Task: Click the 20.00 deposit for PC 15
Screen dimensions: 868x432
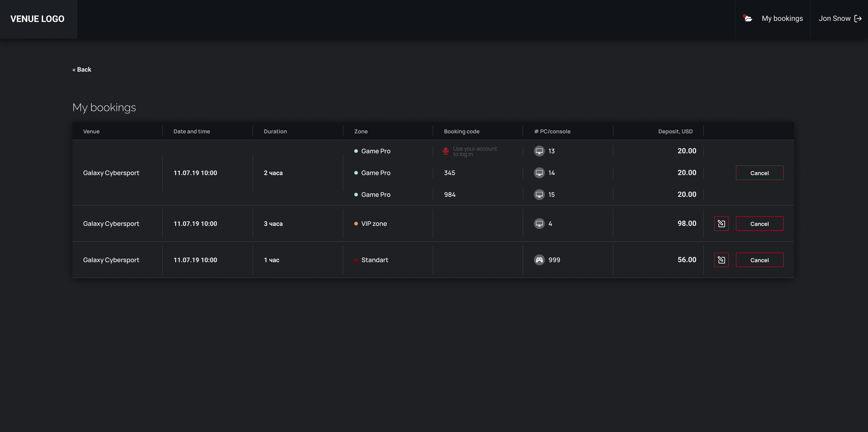Action: coord(687,195)
